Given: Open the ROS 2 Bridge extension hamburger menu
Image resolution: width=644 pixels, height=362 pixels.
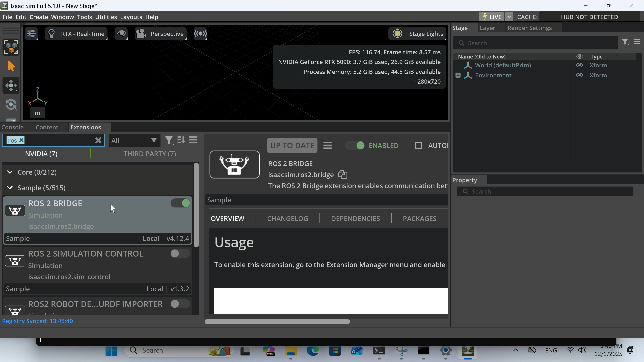Looking at the screenshot, I should pos(328,145).
